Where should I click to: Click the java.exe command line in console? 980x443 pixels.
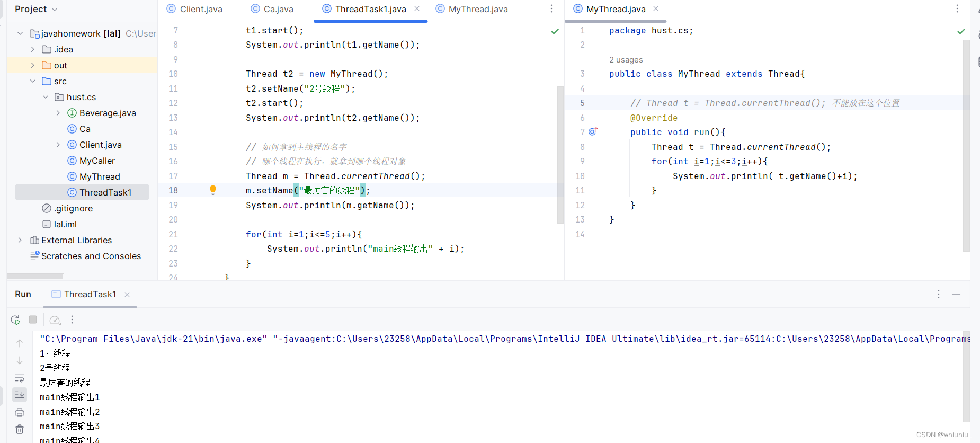pos(505,339)
